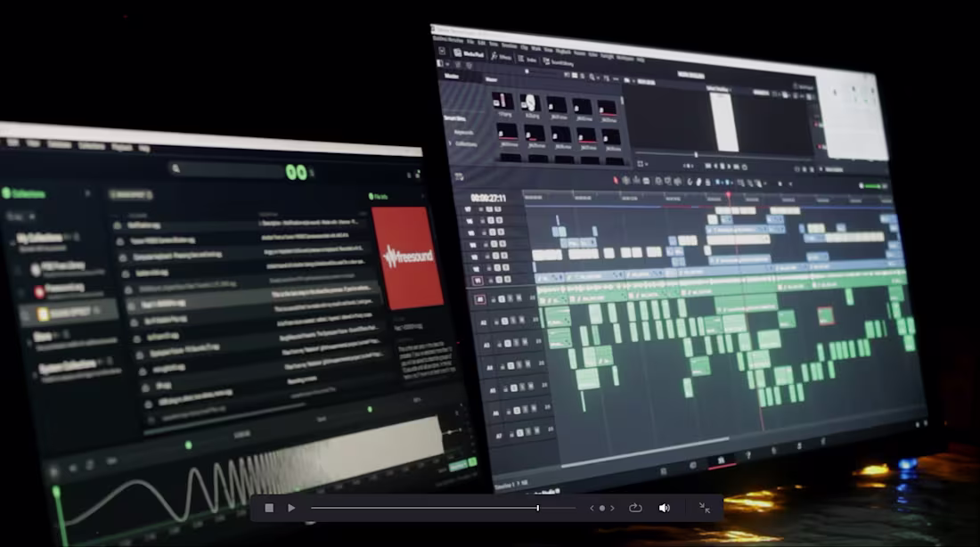Screen dimensions: 980x547
Task: Adjust the green volume slider above the timeline
Action: (x=872, y=185)
